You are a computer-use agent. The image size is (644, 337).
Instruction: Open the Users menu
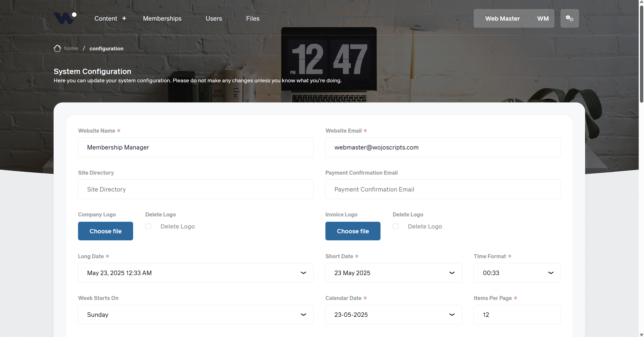(x=214, y=18)
